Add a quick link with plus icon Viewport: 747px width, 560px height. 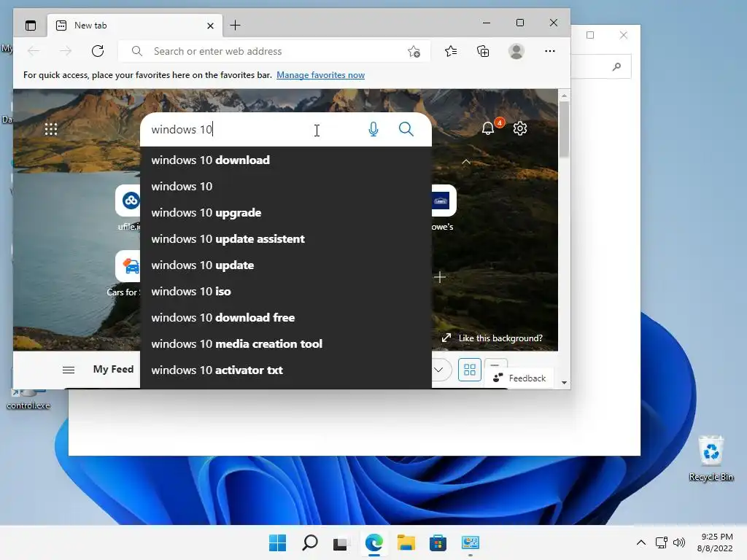click(x=440, y=277)
